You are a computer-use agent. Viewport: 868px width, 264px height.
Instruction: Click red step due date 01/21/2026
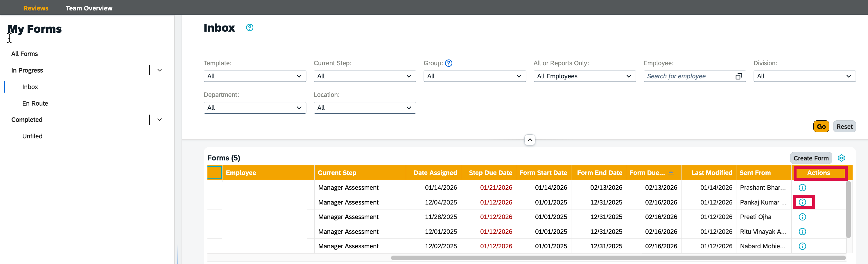[x=496, y=188]
